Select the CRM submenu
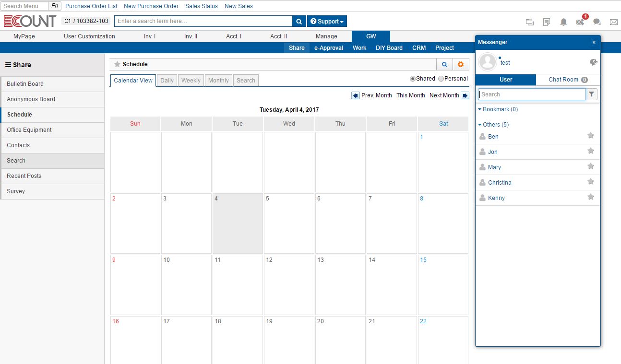Screen dimensions: 621x364 [x=419, y=48]
